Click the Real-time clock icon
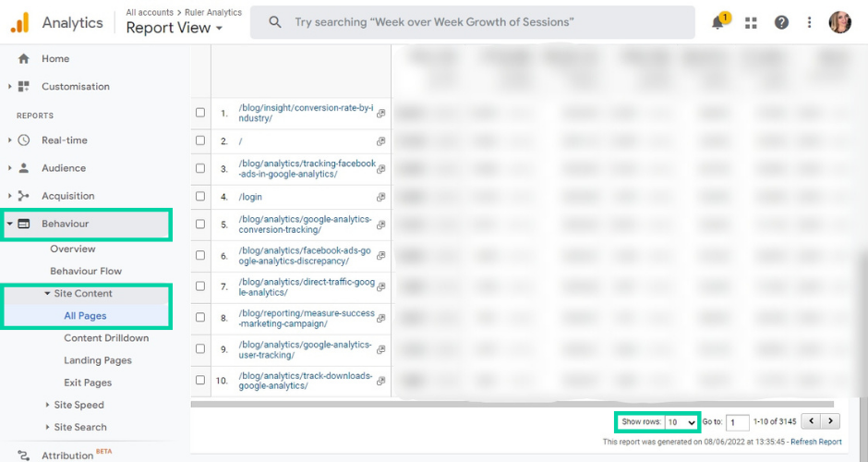868x462 pixels. [x=24, y=140]
